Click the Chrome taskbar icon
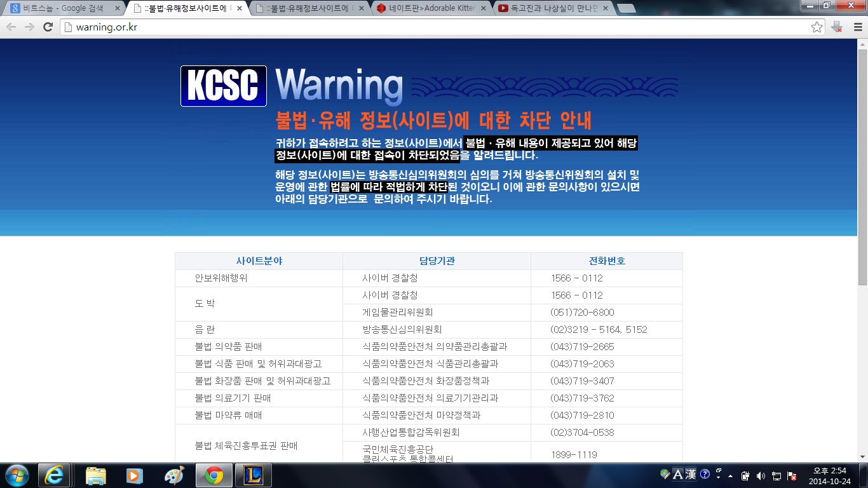Image resolution: width=868 pixels, height=488 pixels. pyautogui.click(x=214, y=475)
